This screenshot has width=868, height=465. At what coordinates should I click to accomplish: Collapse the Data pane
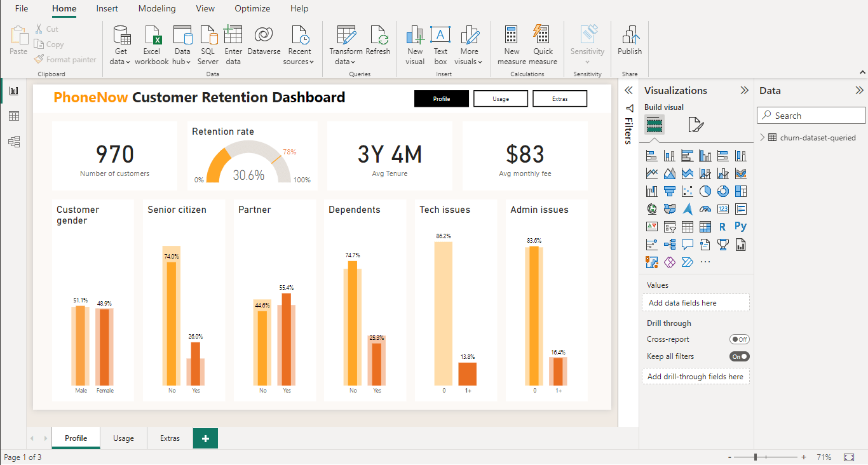pos(859,90)
